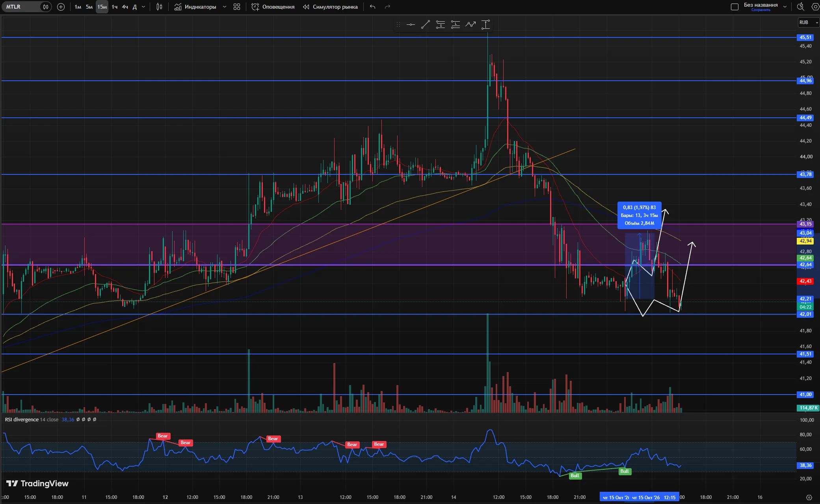Select the short position tool
The width and height of the screenshot is (820, 504).
[441, 24]
